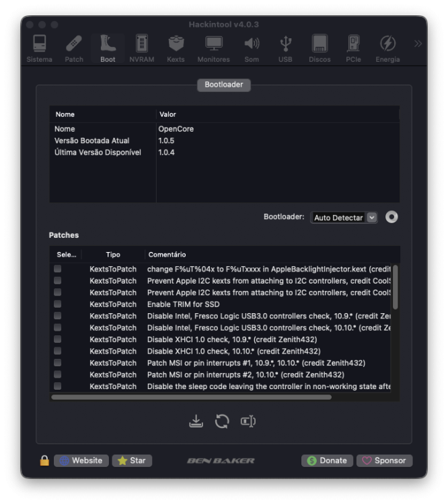Show more toolbar items via double chevron
448x504 pixels.
click(418, 44)
